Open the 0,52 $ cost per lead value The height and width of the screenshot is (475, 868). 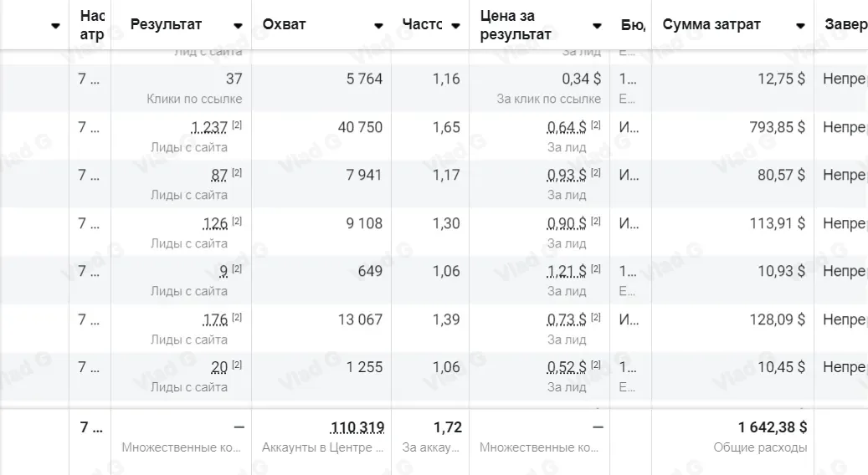[x=567, y=367]
